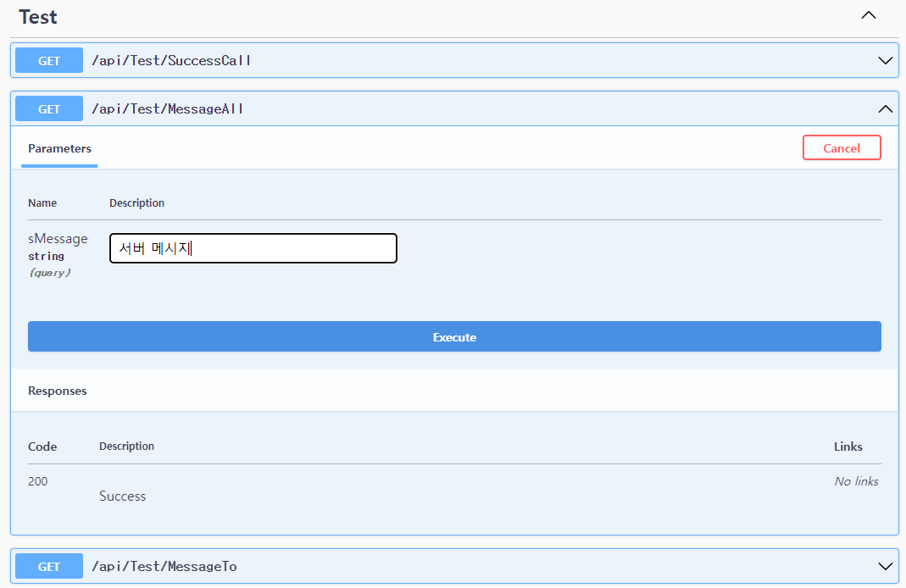906x588 pixels.
Task: Click inside the sMessage input field
Action: (x=252, y=247)
